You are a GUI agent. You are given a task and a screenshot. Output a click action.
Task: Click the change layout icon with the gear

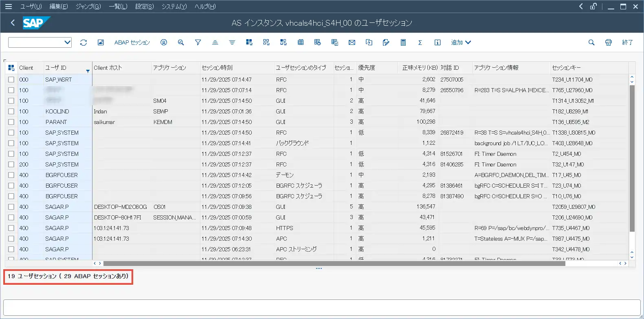tap(318, 42)
